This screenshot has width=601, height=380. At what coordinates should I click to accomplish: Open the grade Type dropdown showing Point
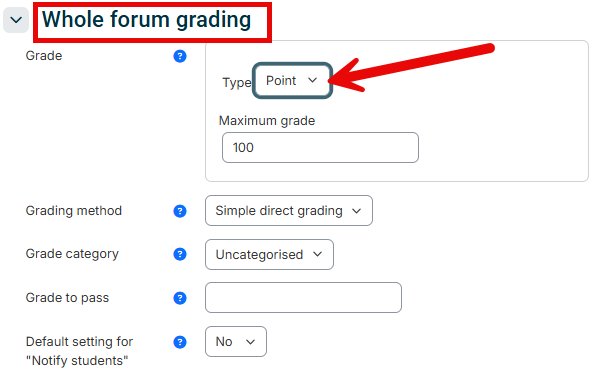[292, 81]
